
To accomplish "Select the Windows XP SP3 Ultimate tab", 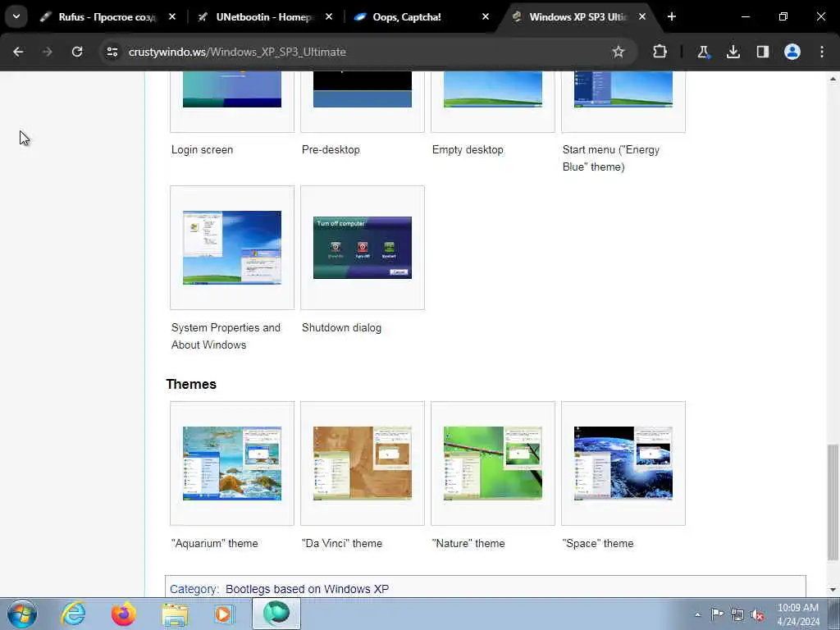I will coord(577,17).
